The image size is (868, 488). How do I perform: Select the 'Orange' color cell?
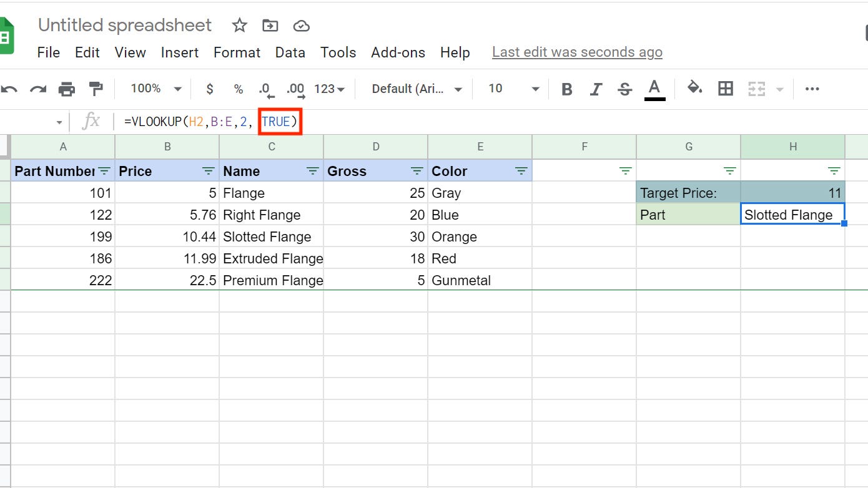point(480,236)
